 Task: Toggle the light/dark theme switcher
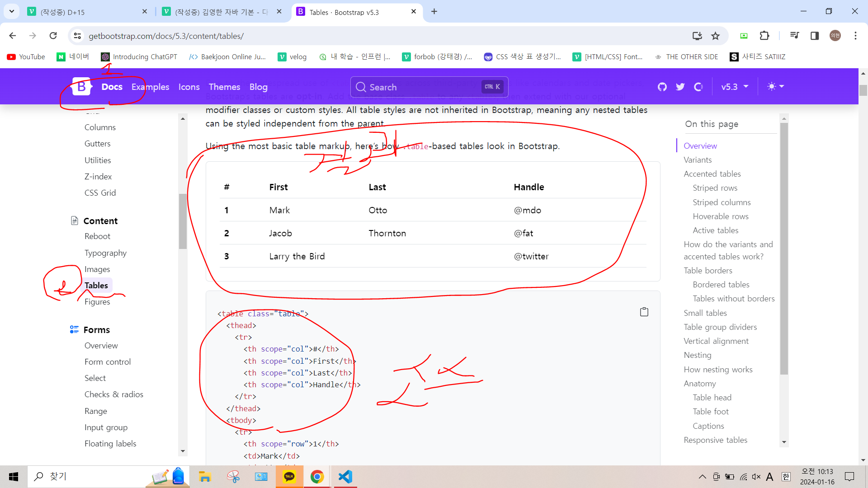776,87
